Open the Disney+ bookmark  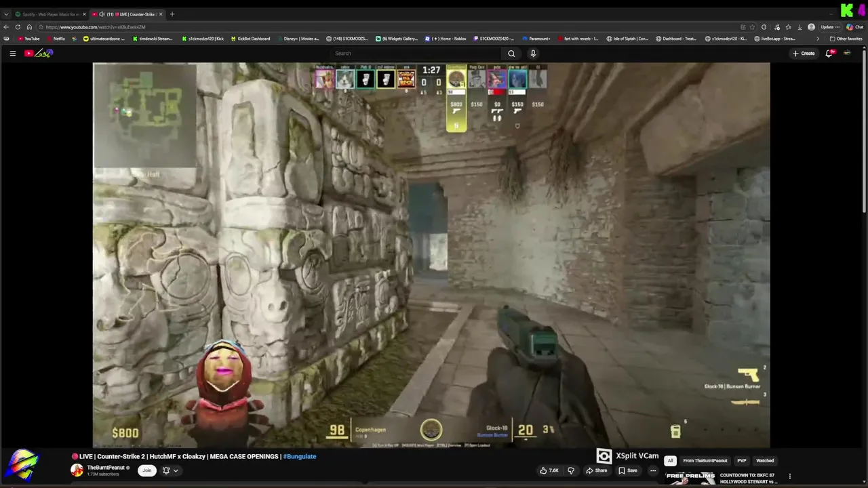coord(298,39)
